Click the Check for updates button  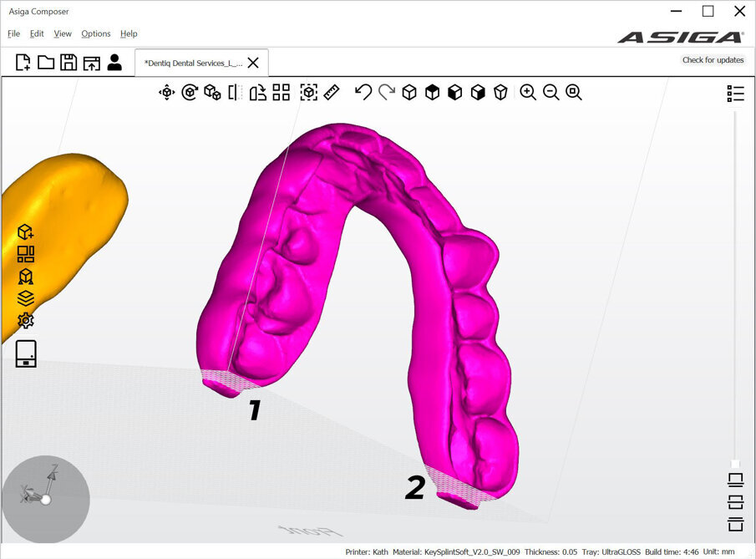(713, 60)
